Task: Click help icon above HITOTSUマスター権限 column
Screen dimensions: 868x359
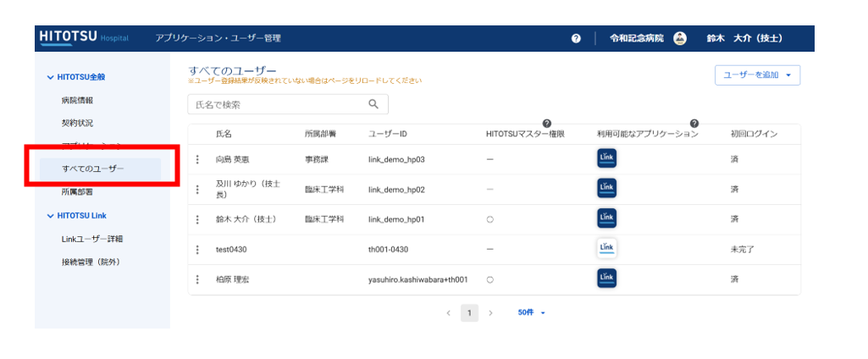Action: click(547, 124)
